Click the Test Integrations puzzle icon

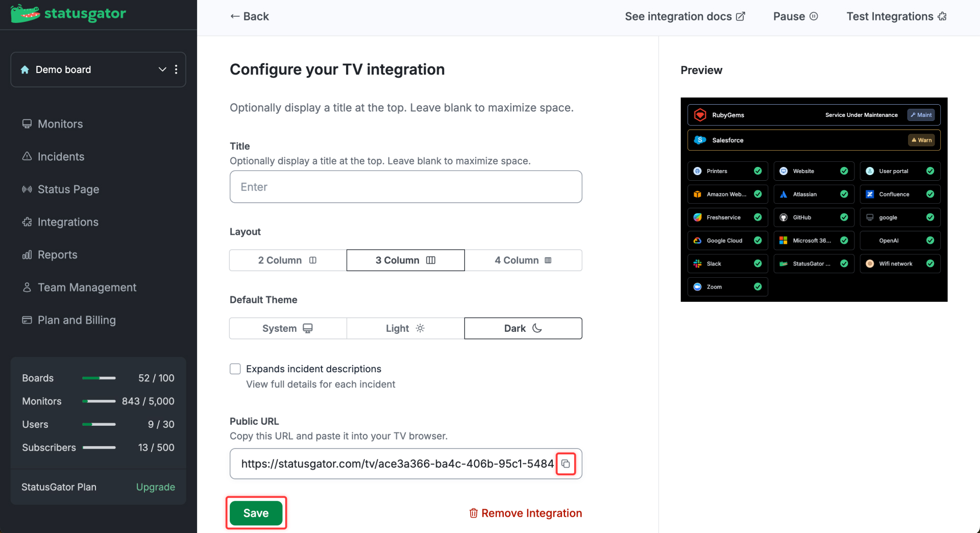(942, 16)
